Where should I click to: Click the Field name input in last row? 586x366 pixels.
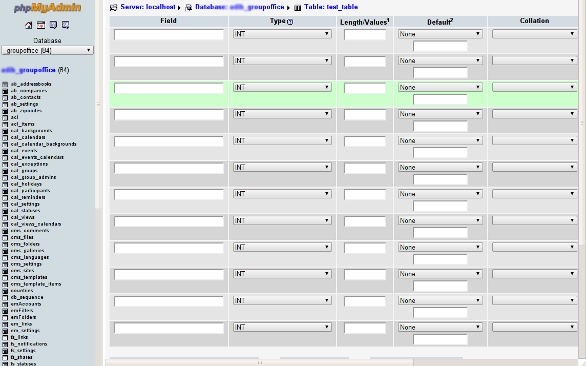point(169,328)
